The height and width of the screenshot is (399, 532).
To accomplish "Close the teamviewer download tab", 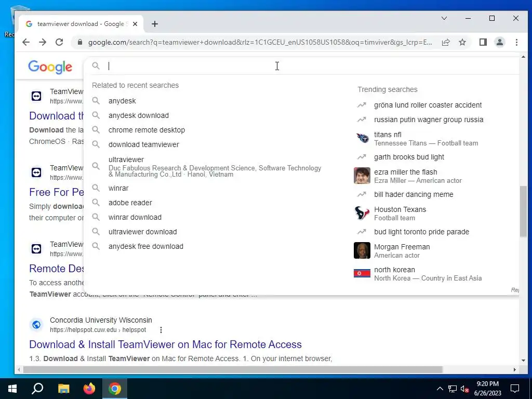I will pos(135,24).
